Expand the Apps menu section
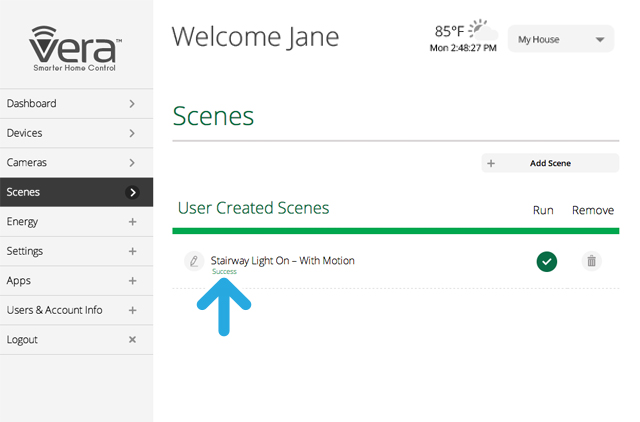The height and width of the screenshot is (422, 640). [132, 281]
